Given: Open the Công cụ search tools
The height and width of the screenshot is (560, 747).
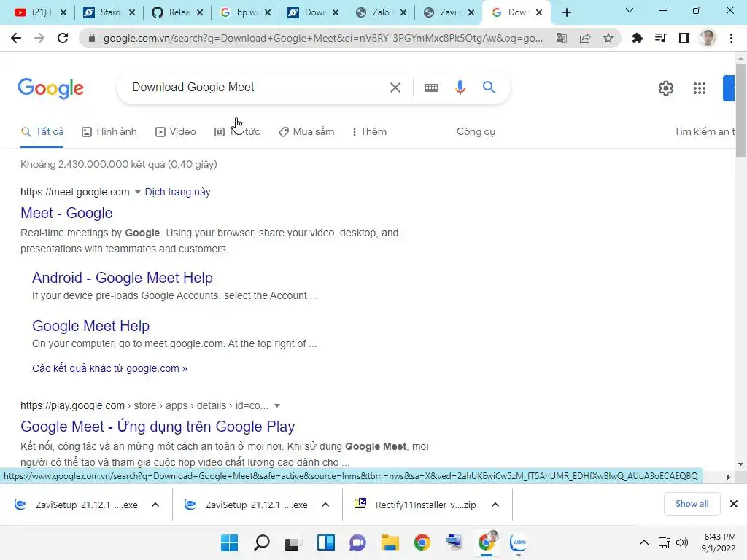Looking at the screenshot, I should coord(476,132).
